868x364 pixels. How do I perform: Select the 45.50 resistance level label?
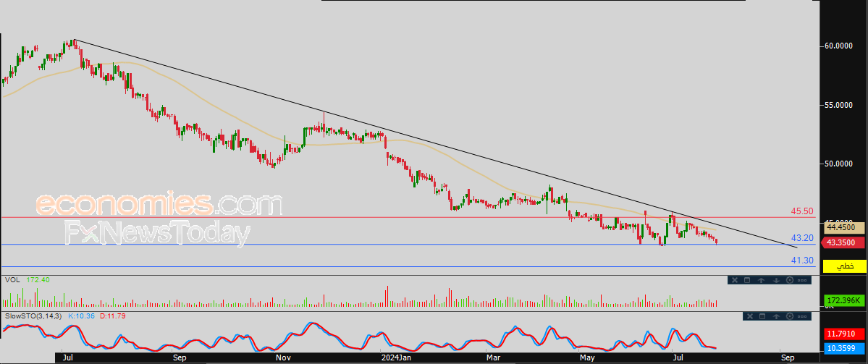click(x=801, y=211)
